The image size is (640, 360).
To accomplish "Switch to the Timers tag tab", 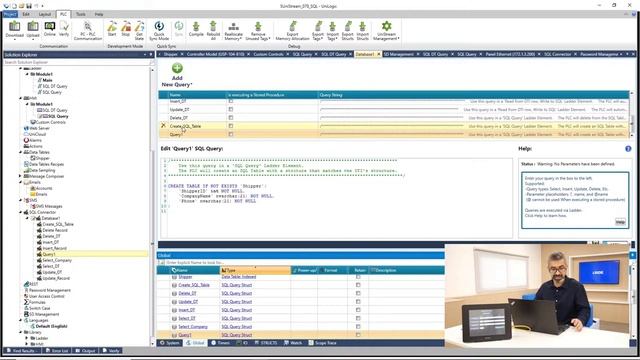I will pyautogui.click(x=220, y=343).
